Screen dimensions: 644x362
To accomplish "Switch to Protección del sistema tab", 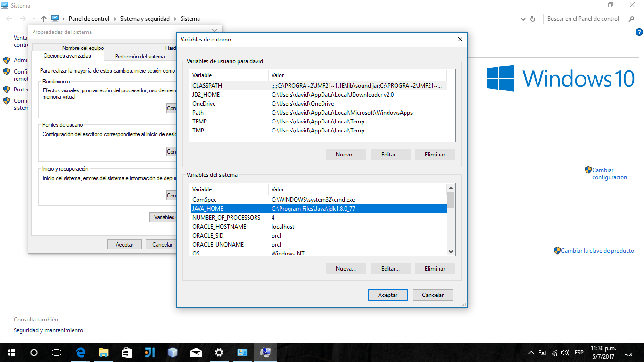I will [140, 57].
